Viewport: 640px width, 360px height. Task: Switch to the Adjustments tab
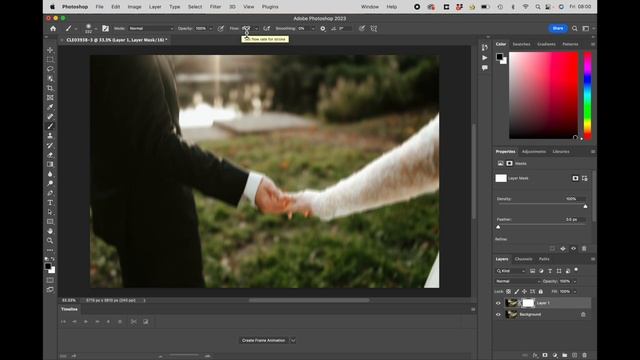[533, 152]
